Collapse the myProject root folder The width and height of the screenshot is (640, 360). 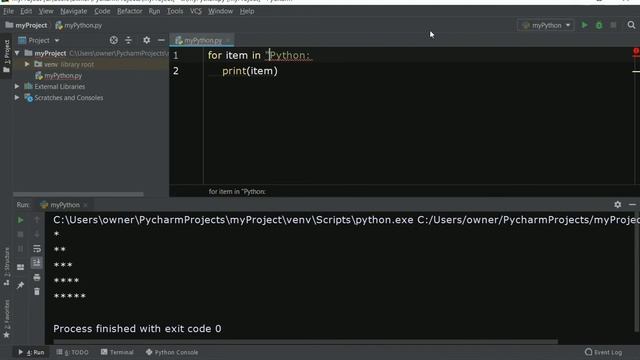17,53
